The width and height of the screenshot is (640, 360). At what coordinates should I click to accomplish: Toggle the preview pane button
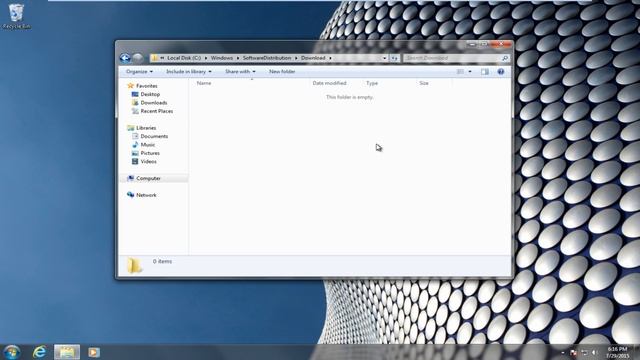tap(484, 71)
